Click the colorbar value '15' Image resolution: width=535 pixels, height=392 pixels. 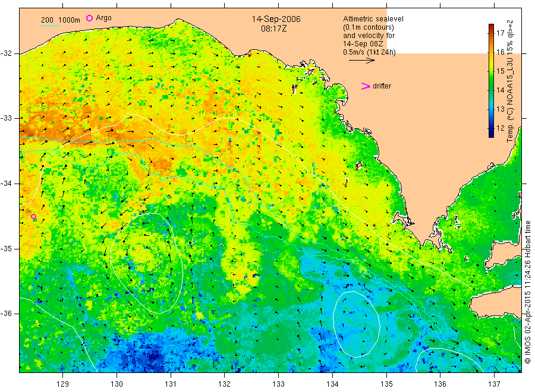500,71
